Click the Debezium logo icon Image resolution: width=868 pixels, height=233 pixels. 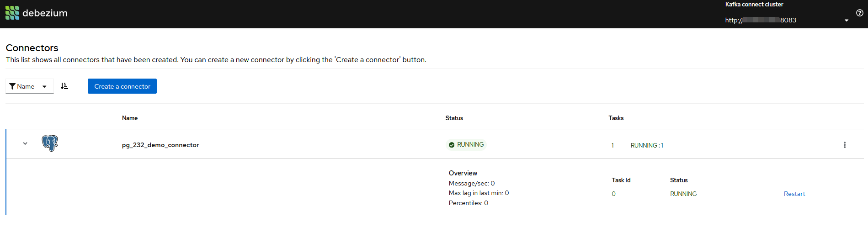[x=12, y=13]
